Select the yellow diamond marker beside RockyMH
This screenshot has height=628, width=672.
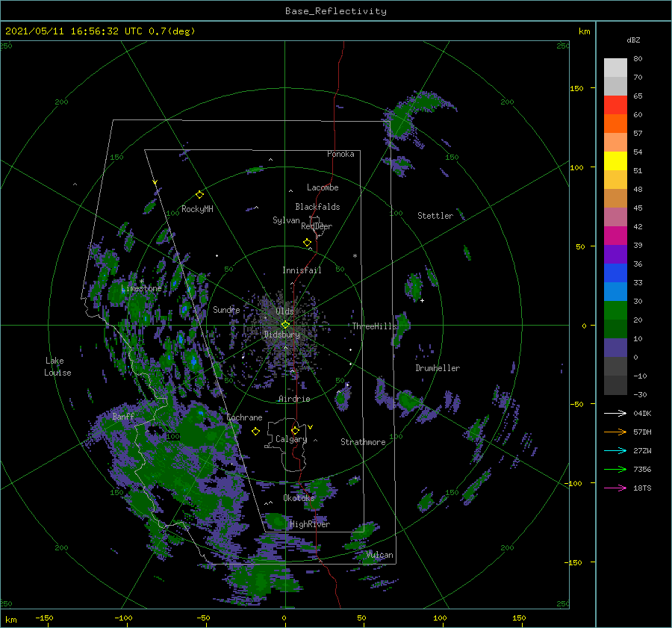(x=199, y=195)
